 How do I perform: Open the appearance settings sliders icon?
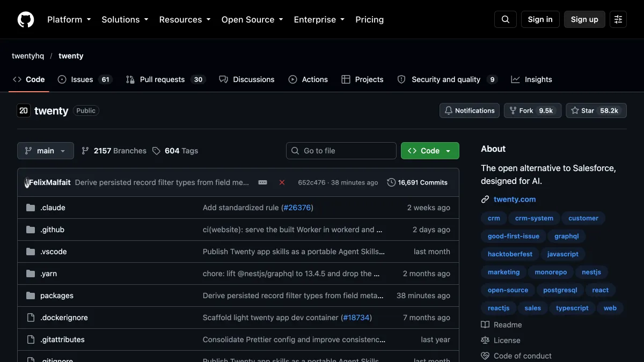(618, 19)
